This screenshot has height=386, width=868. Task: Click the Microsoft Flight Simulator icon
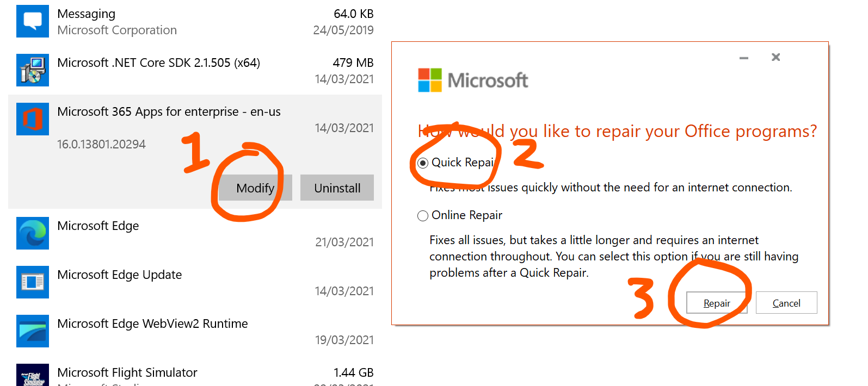tap(33, 376)
